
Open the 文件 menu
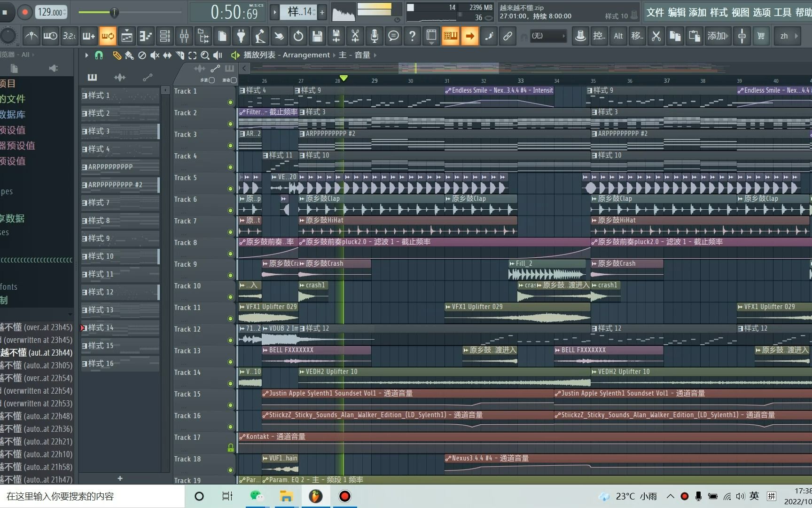655,12
